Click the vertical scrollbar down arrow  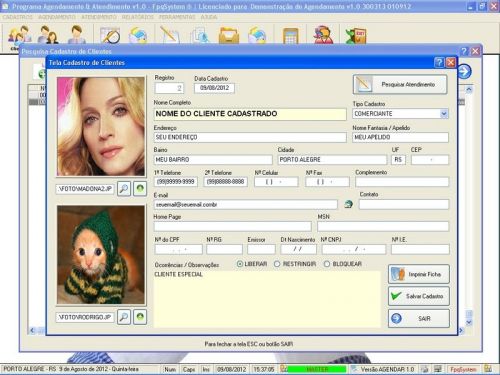[469, 323]
